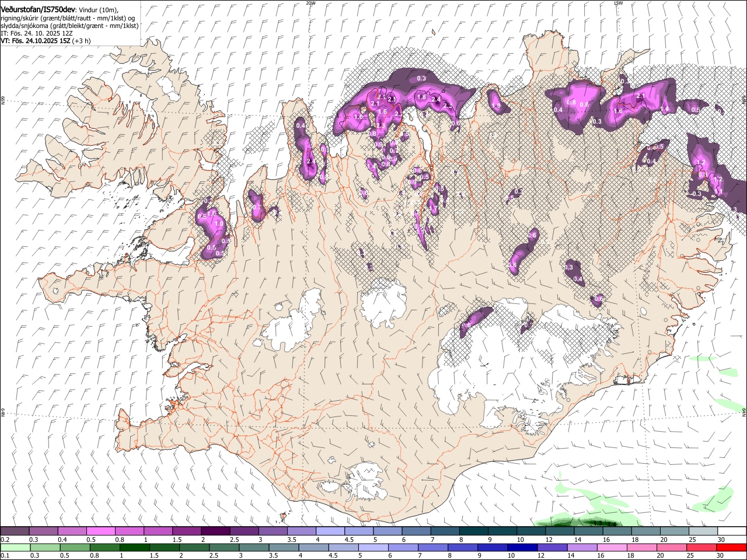The width and height of the screenshot is (747, 560).
Task: Click the initial time line 'IT: Fös. 24. 10. 2025 12Z'
Action: click(36, 33)
